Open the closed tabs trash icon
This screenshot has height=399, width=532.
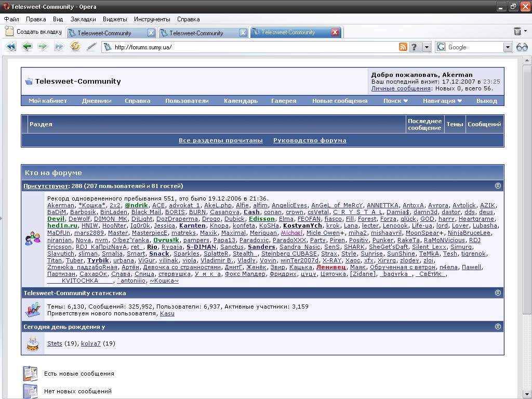517,32
